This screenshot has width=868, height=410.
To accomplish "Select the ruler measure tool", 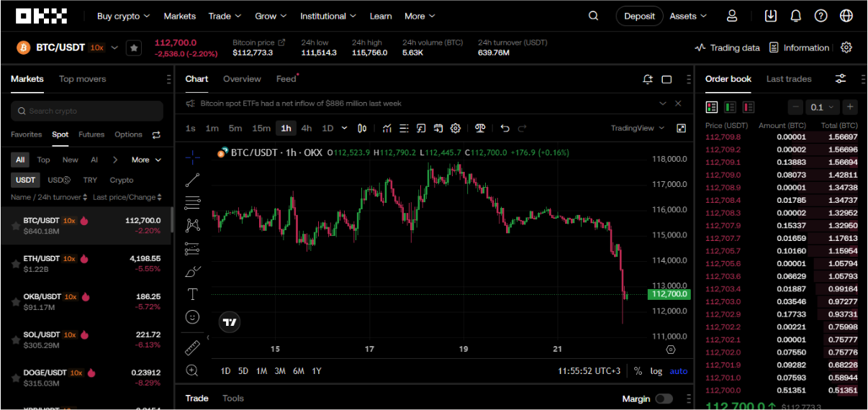I will click(x=192, y=348).
